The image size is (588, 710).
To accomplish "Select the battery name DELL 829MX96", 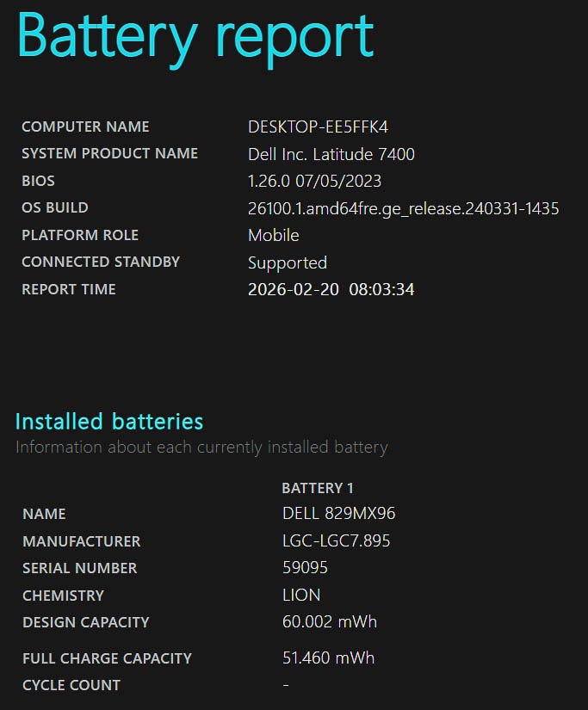I will (x=338, y=514).
